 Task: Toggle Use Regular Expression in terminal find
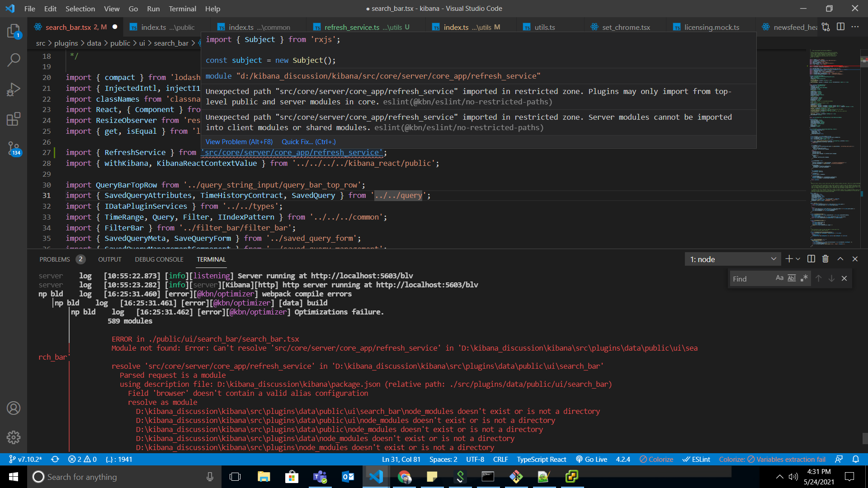point(804,278)
